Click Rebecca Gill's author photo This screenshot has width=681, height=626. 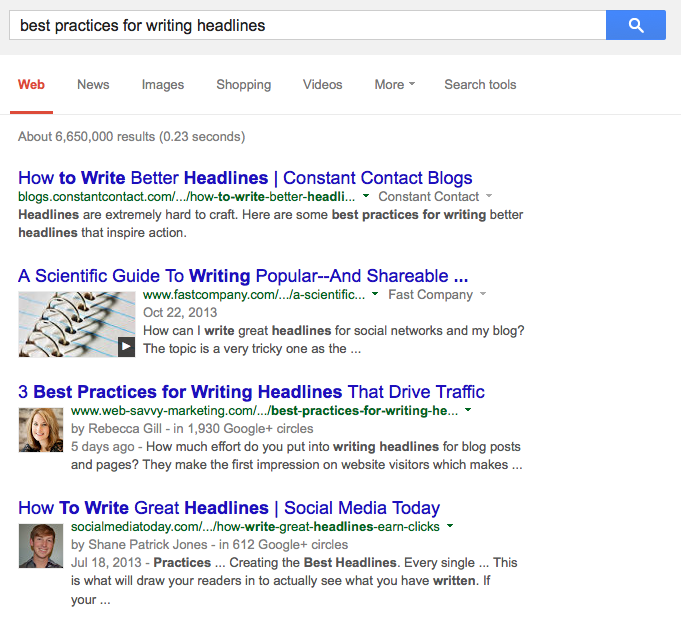(x=41, y=430)
